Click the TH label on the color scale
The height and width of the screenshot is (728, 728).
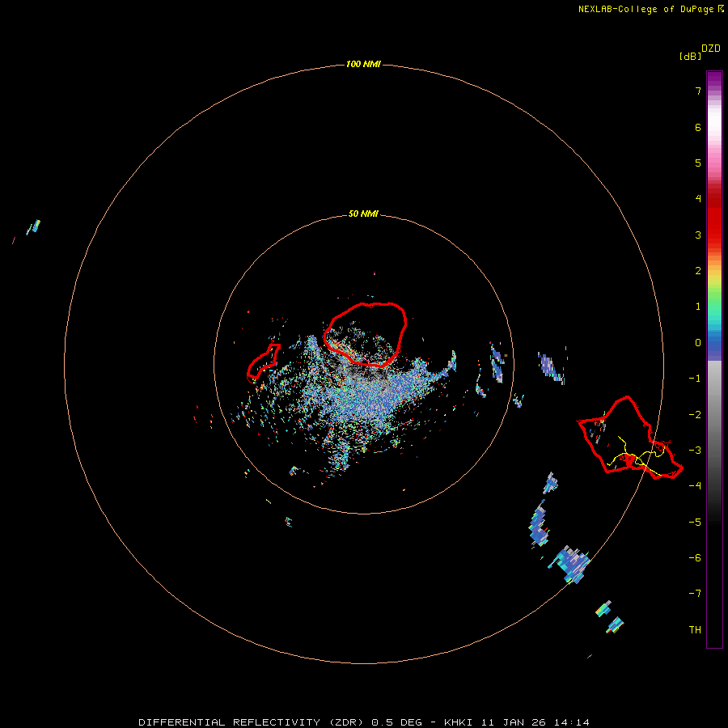695,629
